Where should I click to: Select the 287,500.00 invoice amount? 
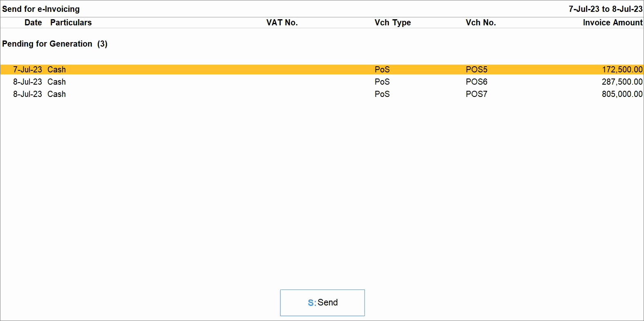tap(622, 82)
